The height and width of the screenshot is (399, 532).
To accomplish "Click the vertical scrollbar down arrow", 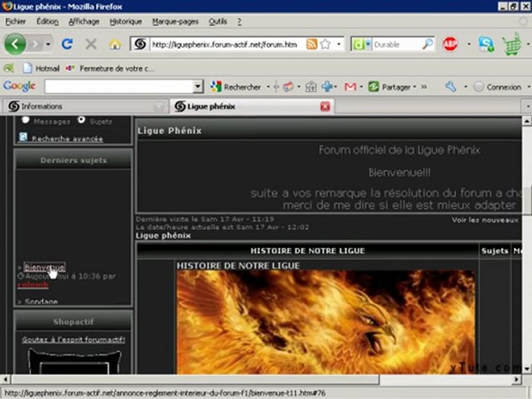I will pyautogui.click(x=526, y=369).
